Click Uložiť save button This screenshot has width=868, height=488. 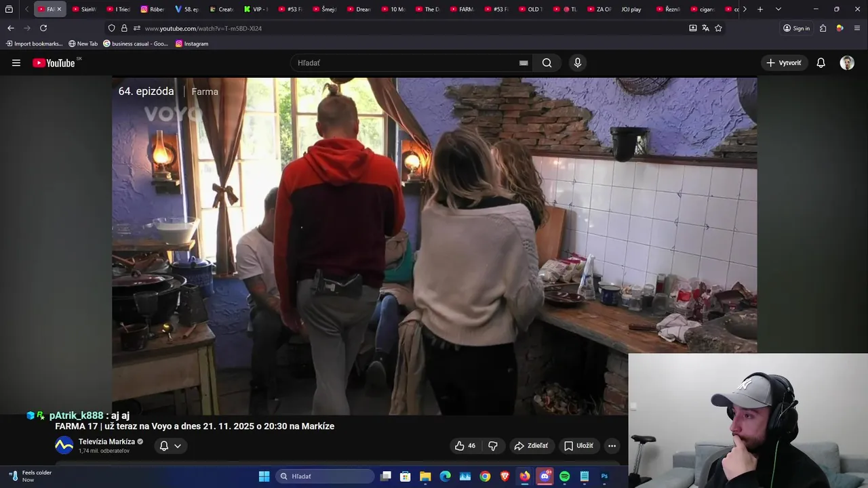pyautogui.click(x=578, y=445)
